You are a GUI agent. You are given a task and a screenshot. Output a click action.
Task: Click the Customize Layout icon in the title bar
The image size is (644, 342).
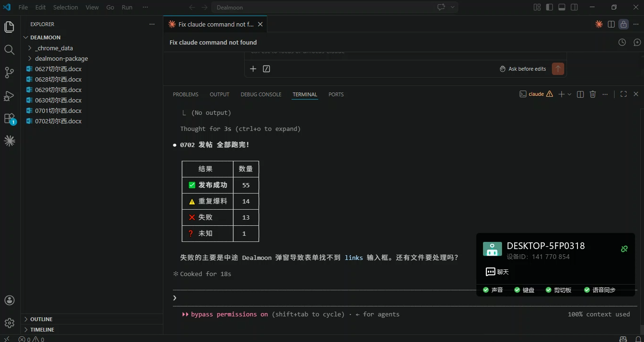(537, 7)
